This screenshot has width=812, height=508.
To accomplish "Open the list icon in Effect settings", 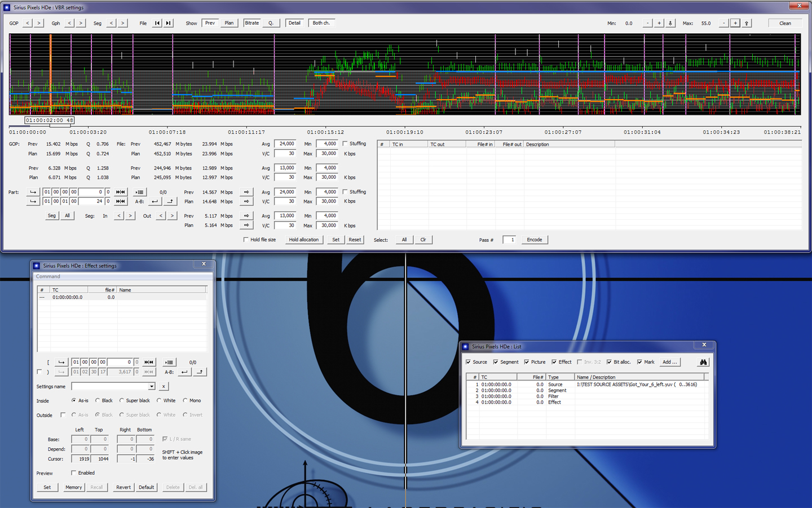I will pos(169,362).
